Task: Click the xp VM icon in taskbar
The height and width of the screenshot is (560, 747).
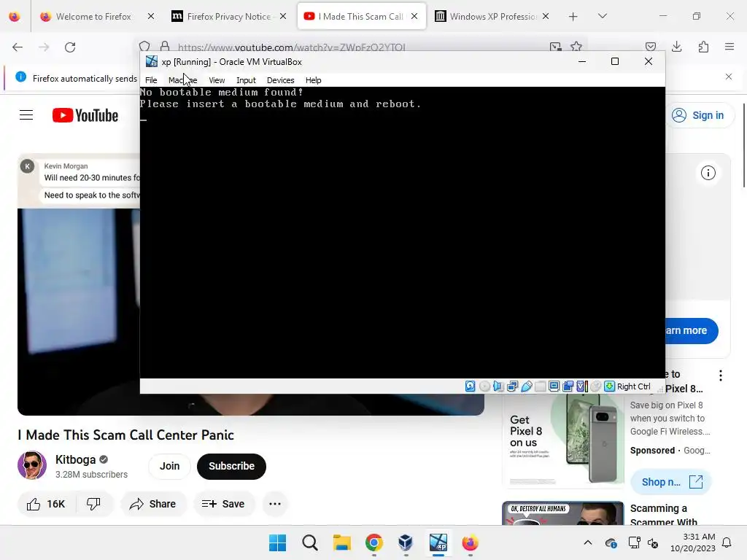Action: [x=438, y=542]
